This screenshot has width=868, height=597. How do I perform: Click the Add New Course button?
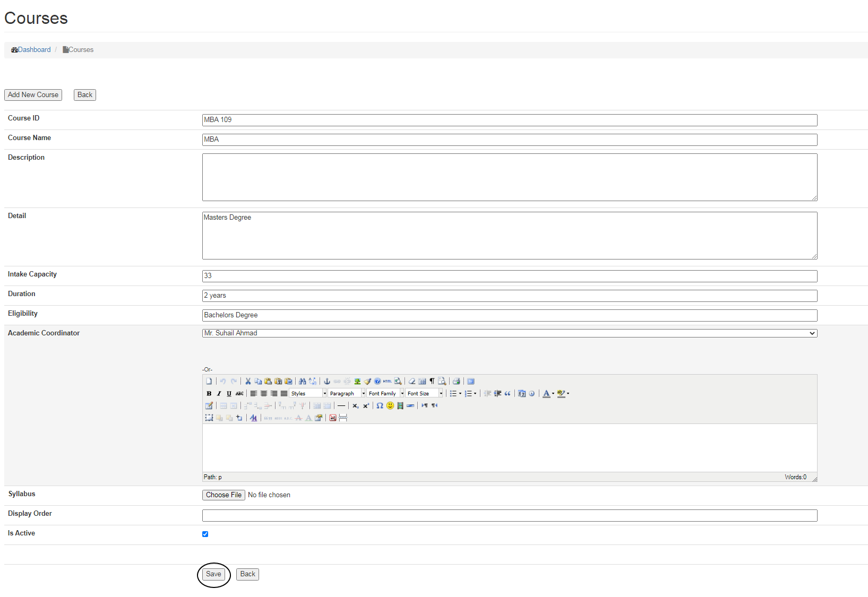[33, 95]
